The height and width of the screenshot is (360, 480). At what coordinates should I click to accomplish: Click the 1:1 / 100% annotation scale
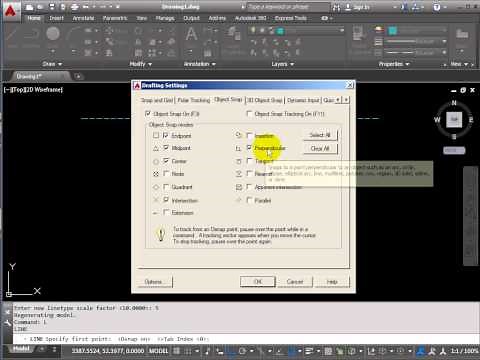[464, 351]
